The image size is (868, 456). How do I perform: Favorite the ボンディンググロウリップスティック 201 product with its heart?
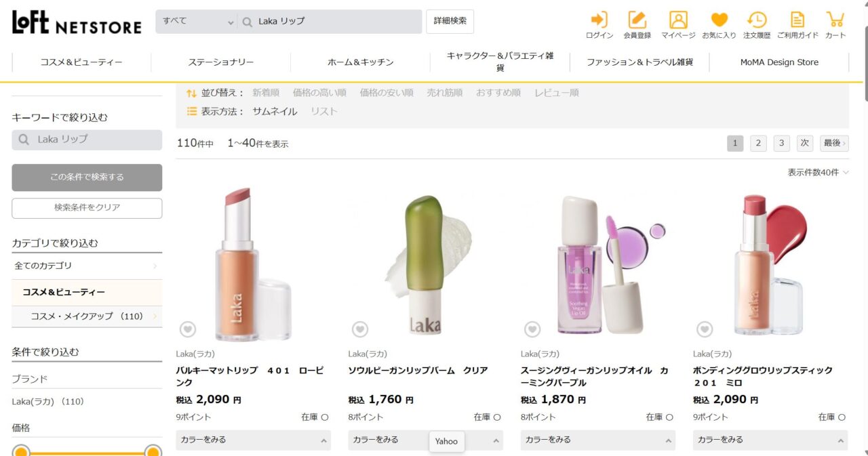705,329
